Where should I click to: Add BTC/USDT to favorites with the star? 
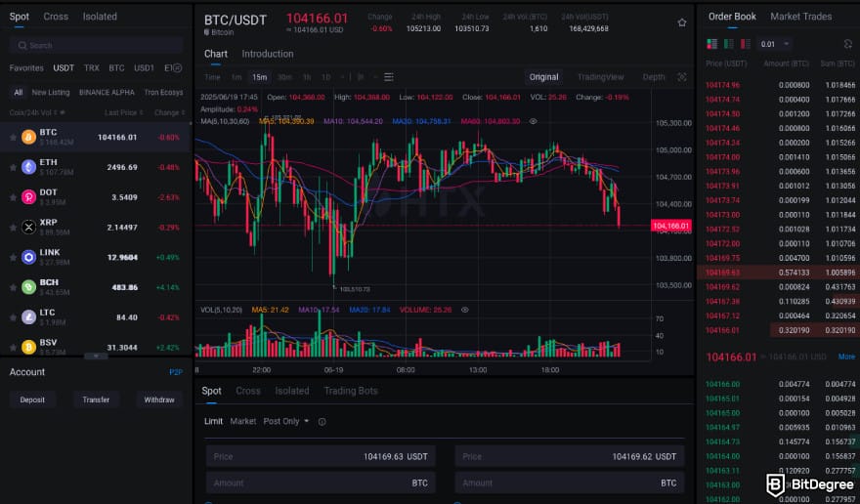click(x=682, y=22)
